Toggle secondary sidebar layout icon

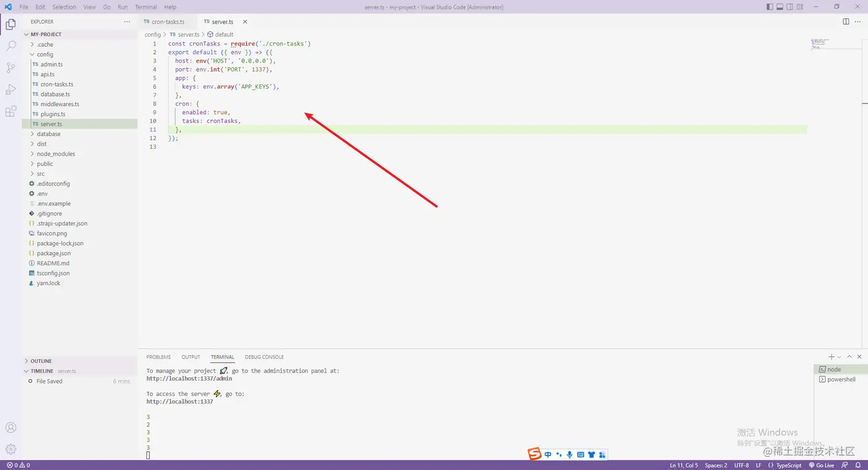pyautogui.click(x=790, y=7)
